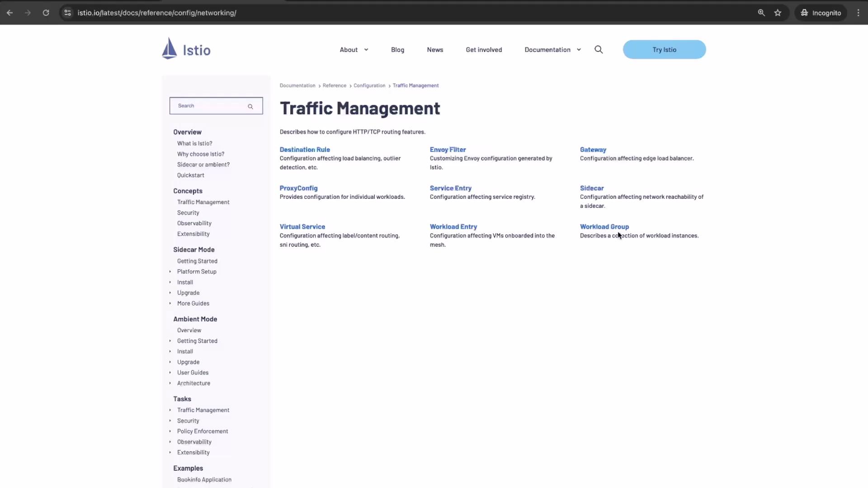This screenshot has width=868, height=488.
Task: Open the About dropdown menu
Action: pos(354,50)
